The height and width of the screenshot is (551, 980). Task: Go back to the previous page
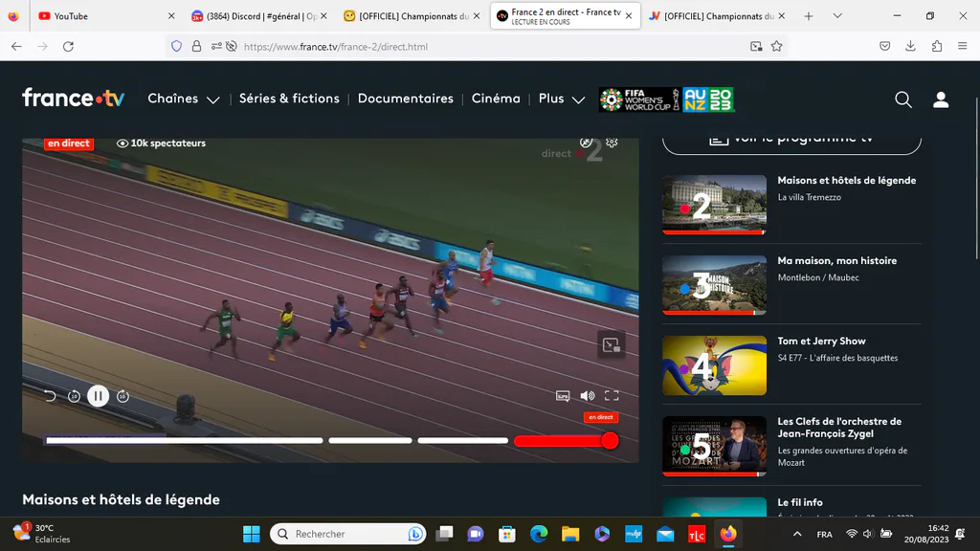pos(17,46)
